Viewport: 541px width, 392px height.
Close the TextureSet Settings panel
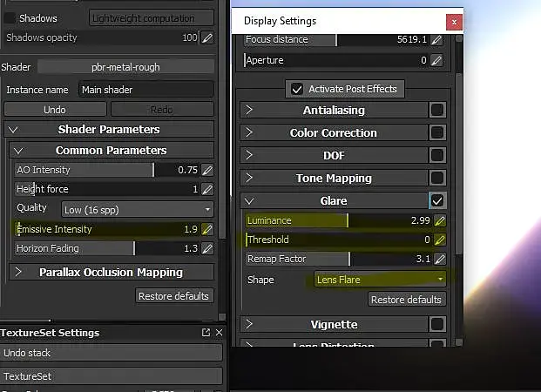coord(219,332)
